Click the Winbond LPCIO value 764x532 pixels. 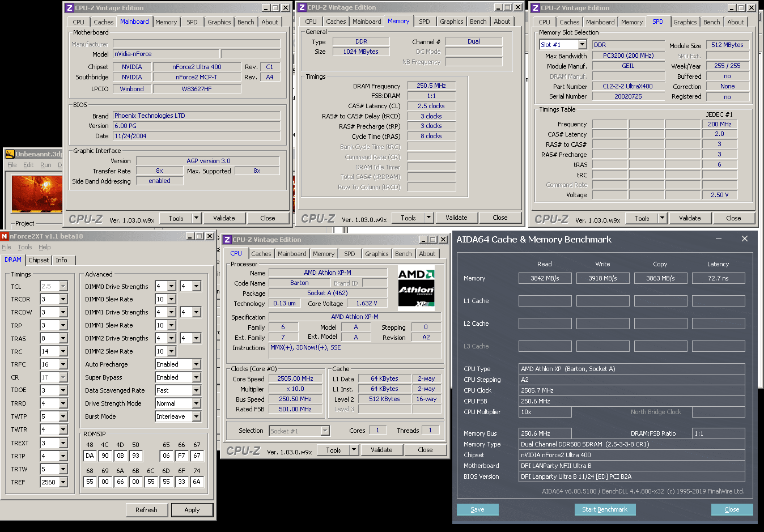coord(131,89)
